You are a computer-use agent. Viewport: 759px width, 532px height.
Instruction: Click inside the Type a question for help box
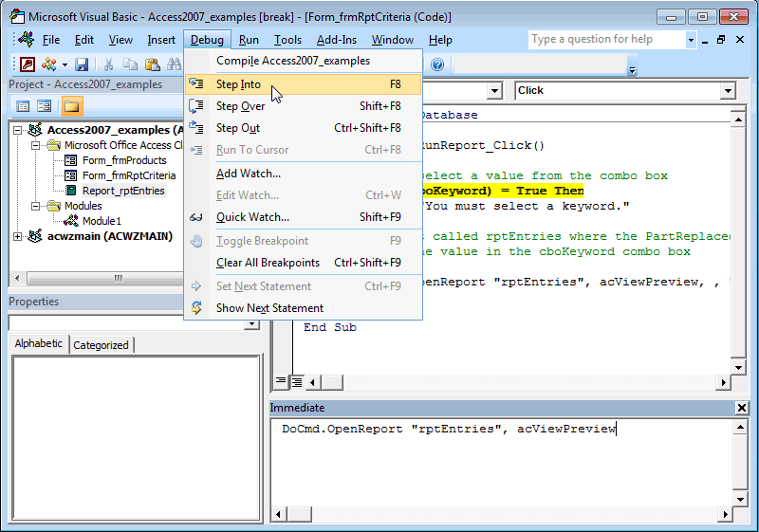point(606,39)
